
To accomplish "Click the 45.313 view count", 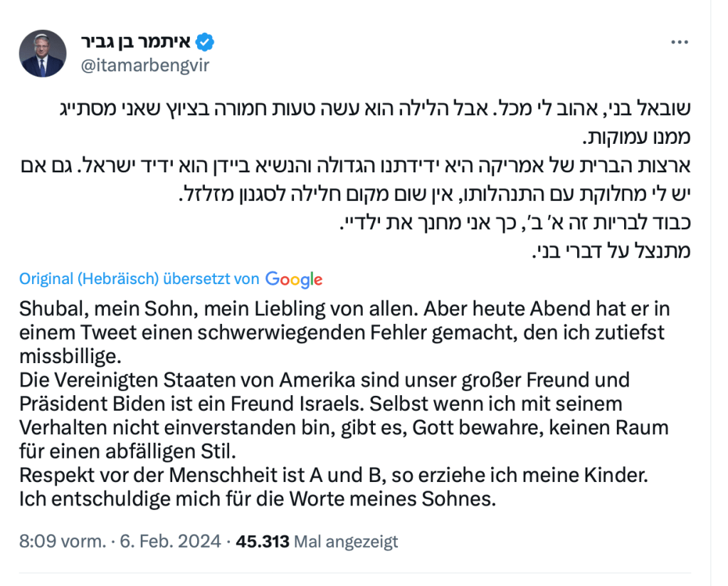I will (263, 542).
